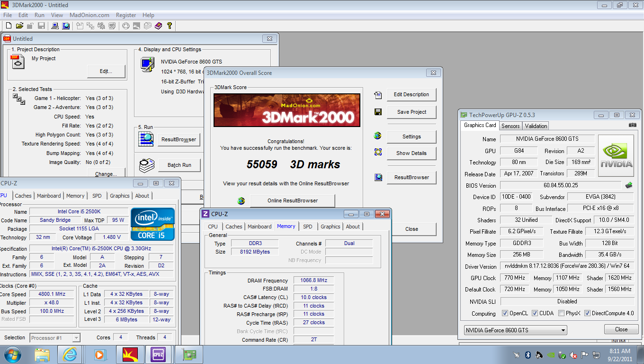Open About tab in CPU-Z window with Intel logo
The height and width of the screenshot is (364, 644).
[142, 196]
